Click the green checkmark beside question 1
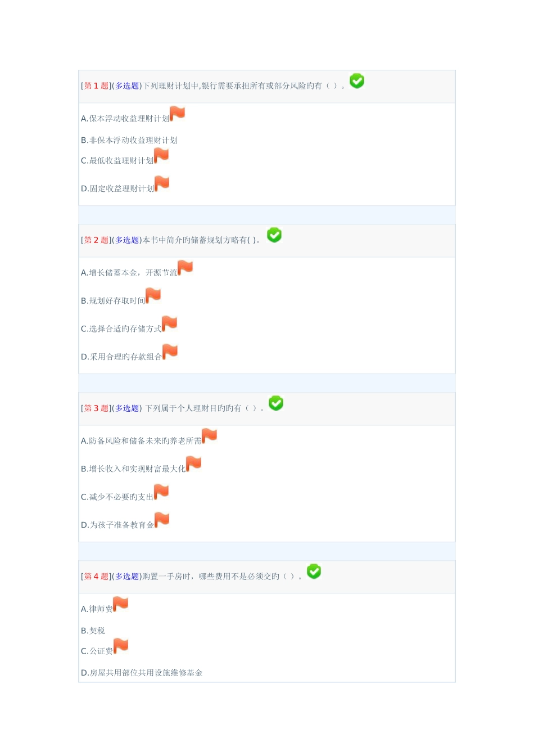Image resolution: width=534 pixels, height=756 pixels. click(x=357, y=81)
